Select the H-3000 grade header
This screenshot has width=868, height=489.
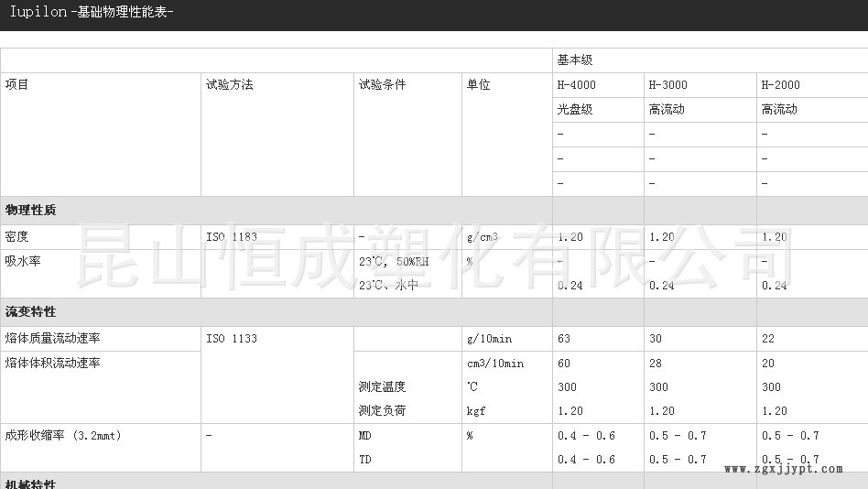[x=667, y=85]
